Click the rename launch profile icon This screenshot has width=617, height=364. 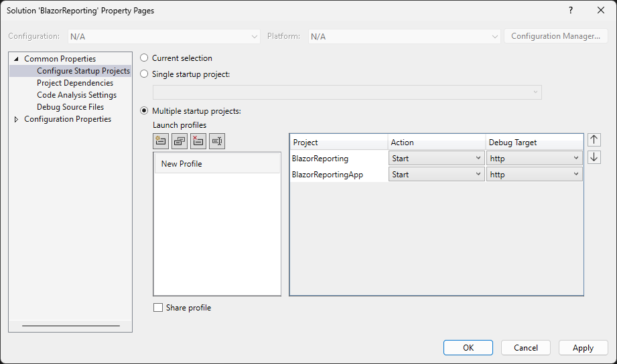pyautogui.click(x=216, y=141)
